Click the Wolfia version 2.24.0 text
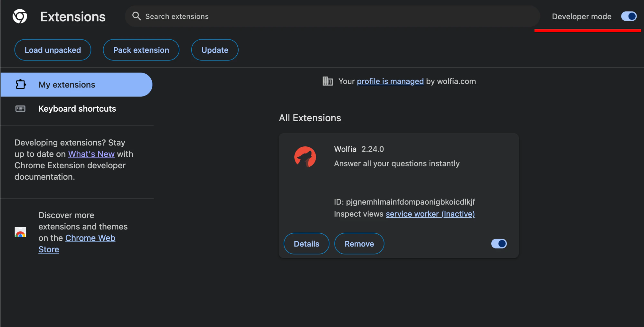 [373, 149]
